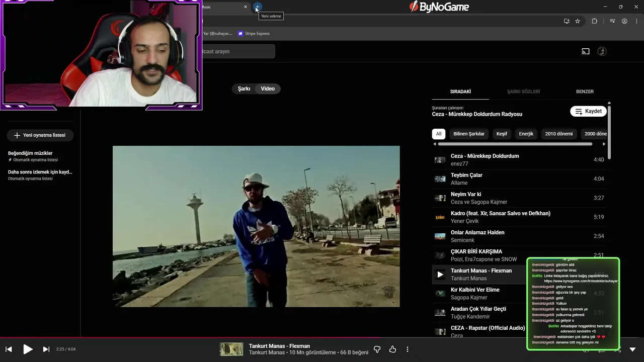Open the Chrome profile icon
The height and width of the screenshot is (362, 644).
(x=624, y=21)
